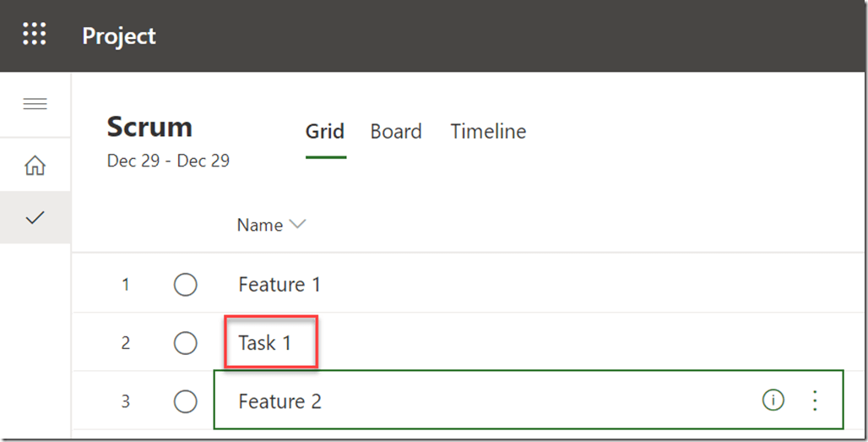Select row number 3
Screen dimensions: 868x442
(x=126, y=401)
